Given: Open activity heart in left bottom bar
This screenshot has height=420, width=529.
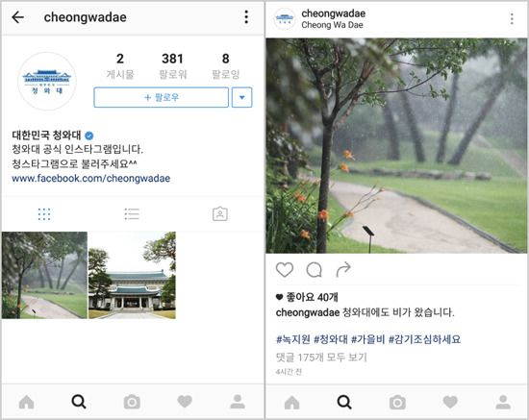Looking at the screenshot, I should coord(185,402).
